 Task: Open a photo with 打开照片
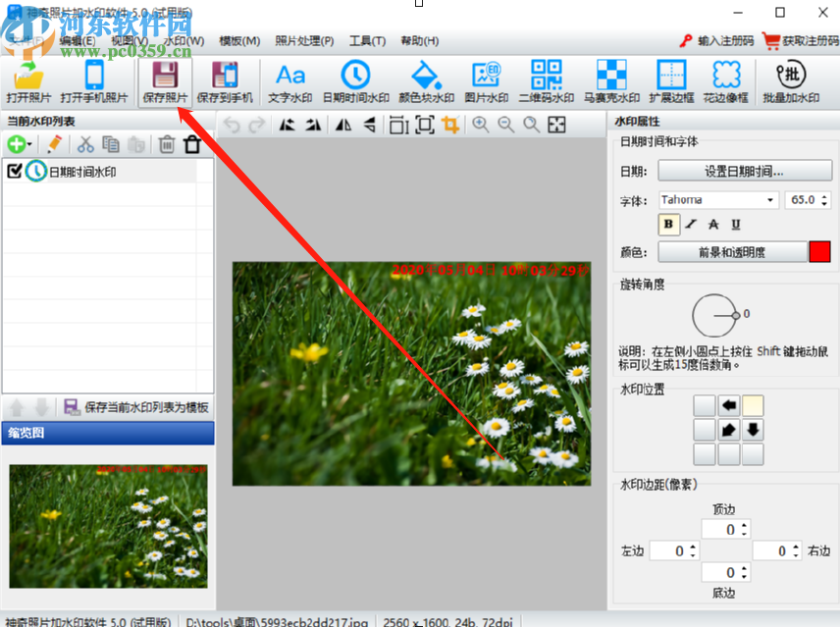[28, 81]
